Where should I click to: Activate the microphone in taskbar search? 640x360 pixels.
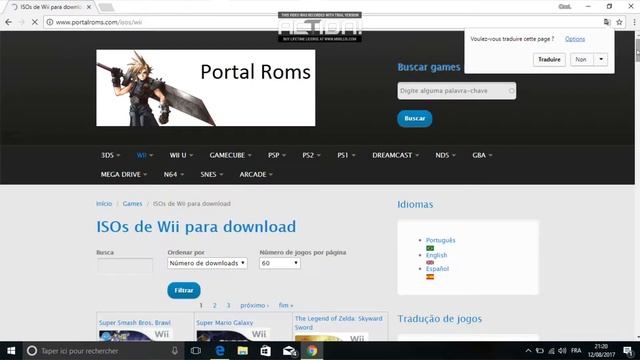175,351
